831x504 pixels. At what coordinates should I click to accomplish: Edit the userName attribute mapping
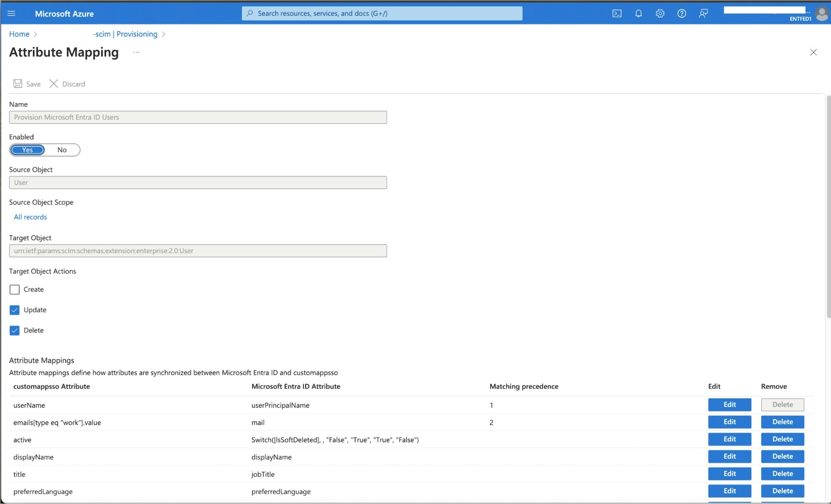730,405
